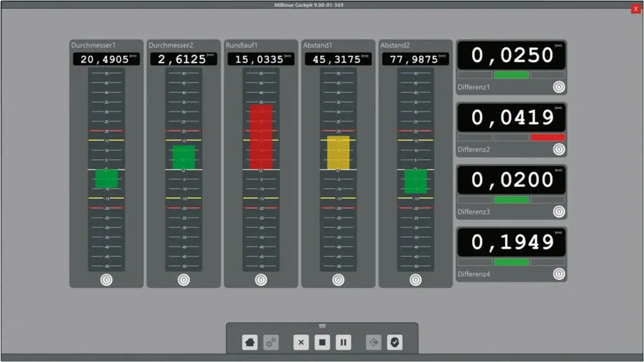The width and height of the screenshot is (644, 362).
Task: Zero the Abstand1 measurement column
Action: pos(338,280)
